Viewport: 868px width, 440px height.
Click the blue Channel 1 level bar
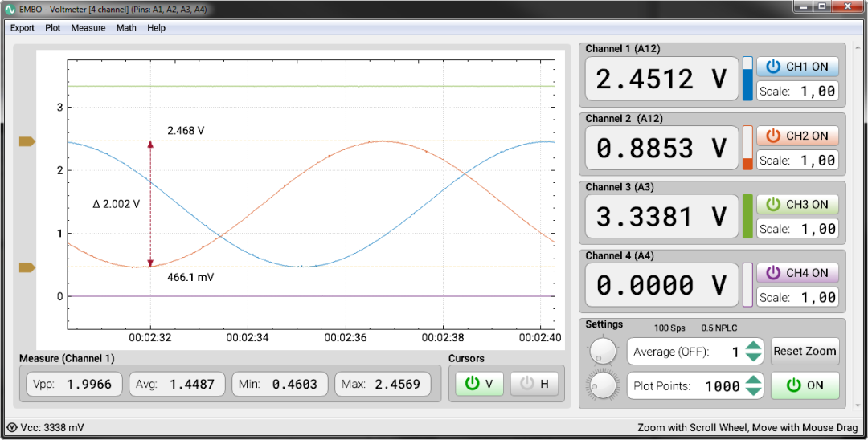point(747,79)
